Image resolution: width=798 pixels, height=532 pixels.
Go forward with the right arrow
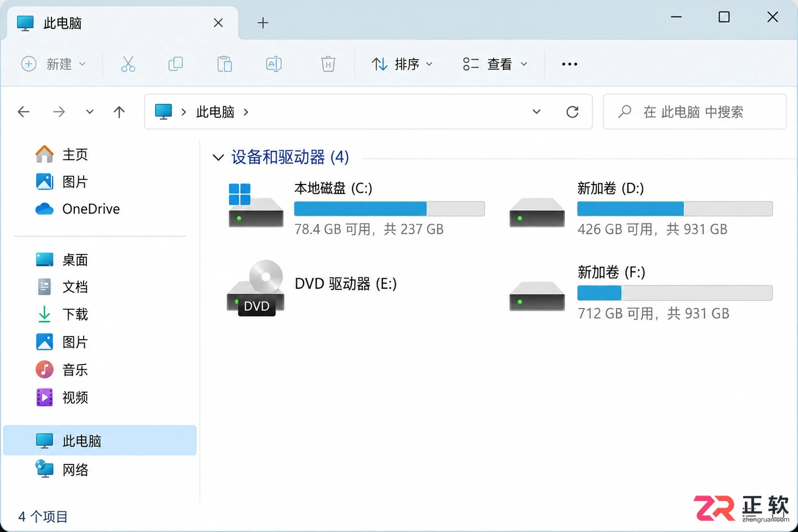(59, 112)
